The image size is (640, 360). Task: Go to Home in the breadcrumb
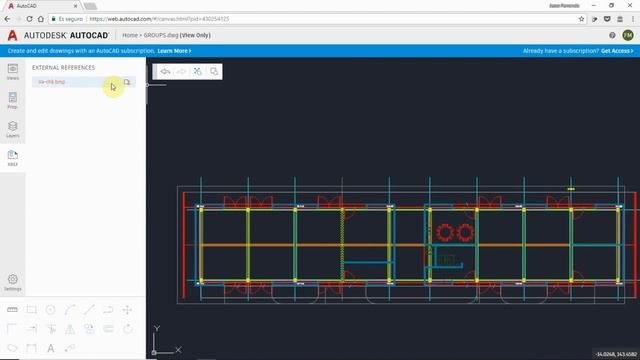pyautogui.click(x=130, y=36)
